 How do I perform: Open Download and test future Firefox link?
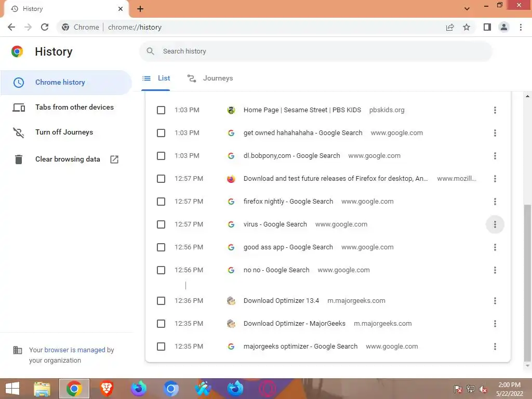click(336, 179)
